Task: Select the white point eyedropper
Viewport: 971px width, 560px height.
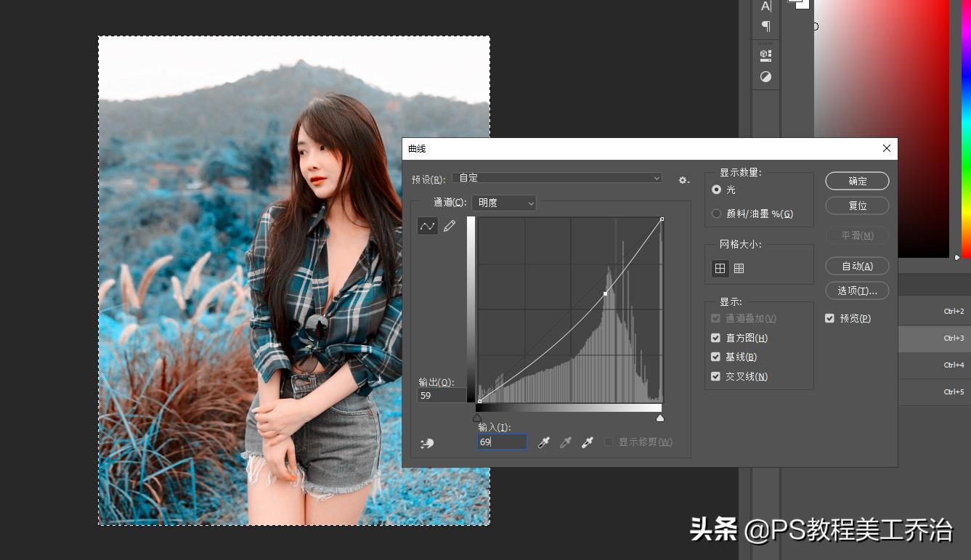Action: 587,442
